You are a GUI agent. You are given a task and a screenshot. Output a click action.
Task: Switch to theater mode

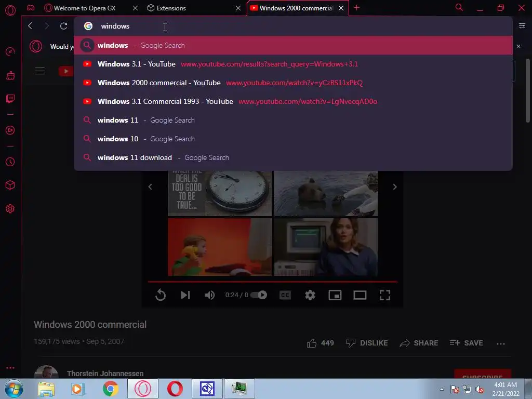(360, 295)
